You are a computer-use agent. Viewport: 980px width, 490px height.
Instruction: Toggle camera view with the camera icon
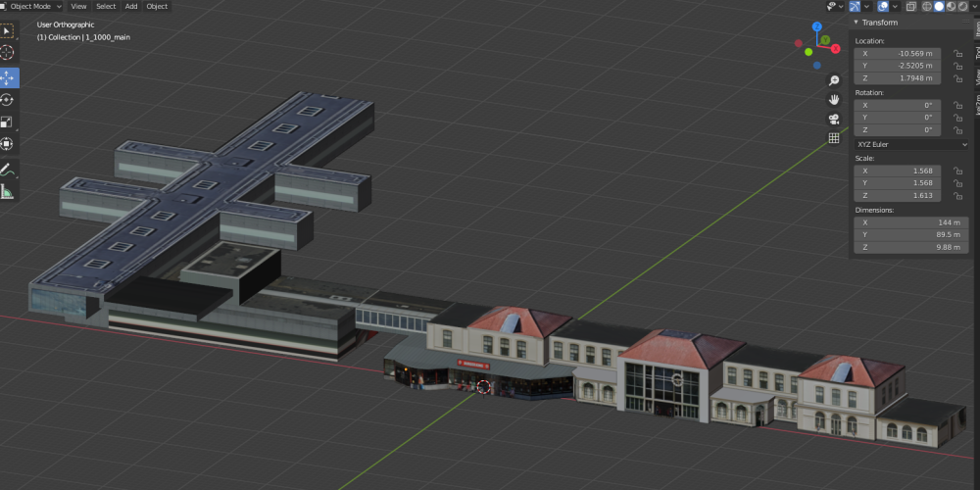[x=834, y=119]
